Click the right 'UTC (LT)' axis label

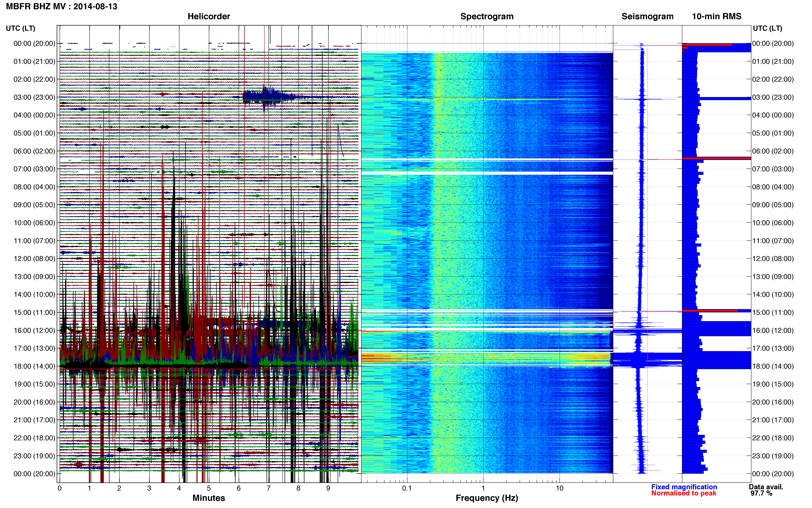click(767, 28)
